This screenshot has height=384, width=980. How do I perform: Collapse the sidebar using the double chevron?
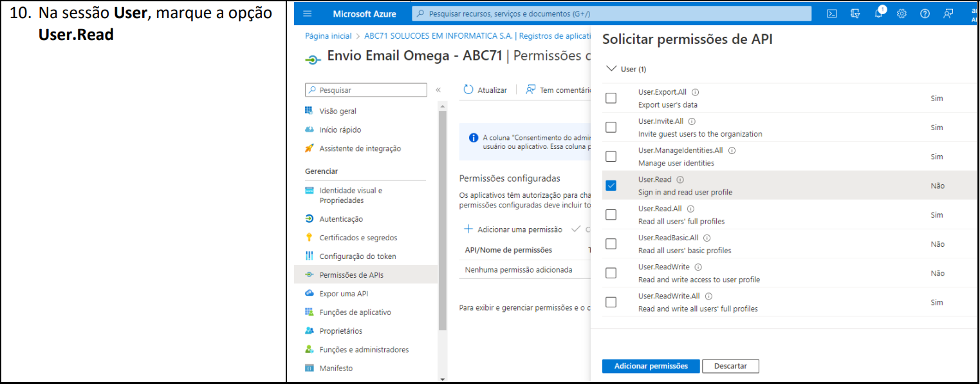pyautogui.click(x=438, y=90)
